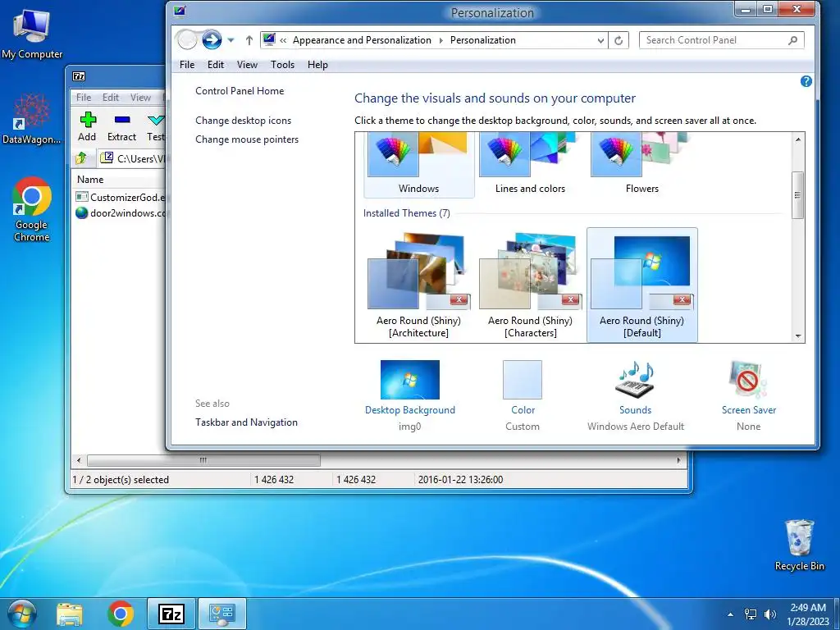840x630 pixels.
Task: Select the Lines and colors theme
Action: coord(530,165)
